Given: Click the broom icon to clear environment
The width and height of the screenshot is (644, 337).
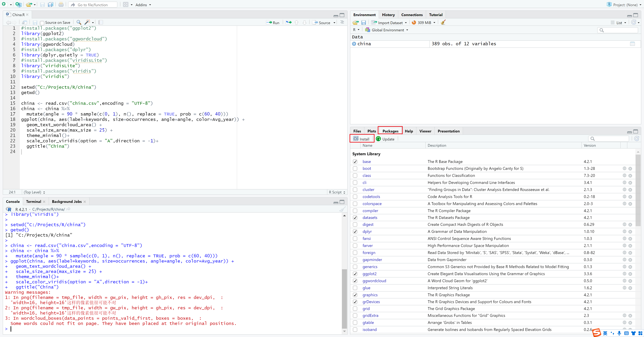Looking at the screenshot, I should (x=443, y=22).
